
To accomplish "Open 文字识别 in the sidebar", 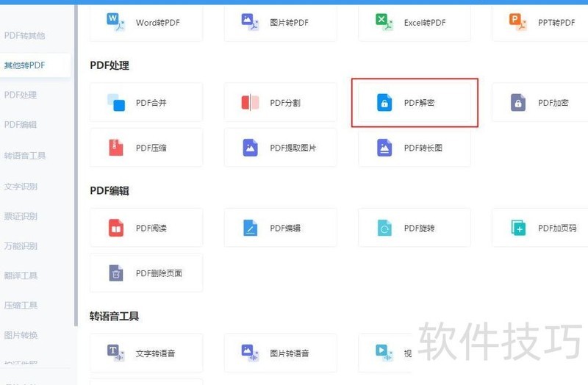I will pos(21,187).
